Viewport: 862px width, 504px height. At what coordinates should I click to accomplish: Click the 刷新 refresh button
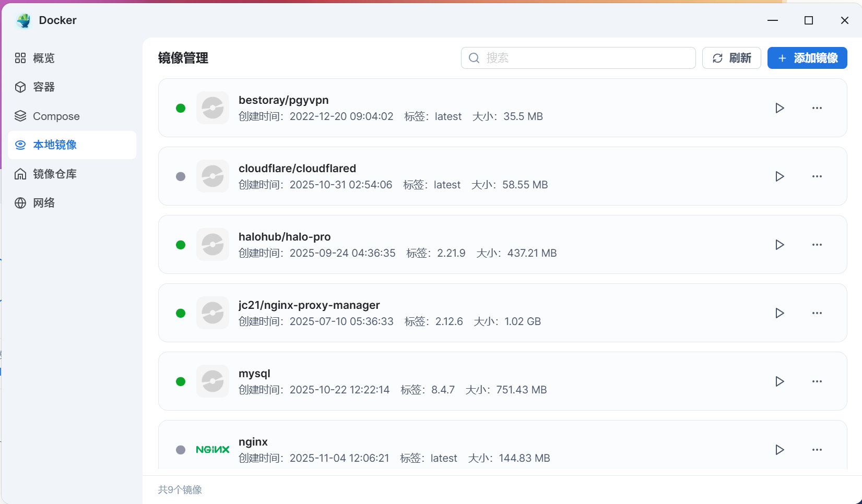731,58
